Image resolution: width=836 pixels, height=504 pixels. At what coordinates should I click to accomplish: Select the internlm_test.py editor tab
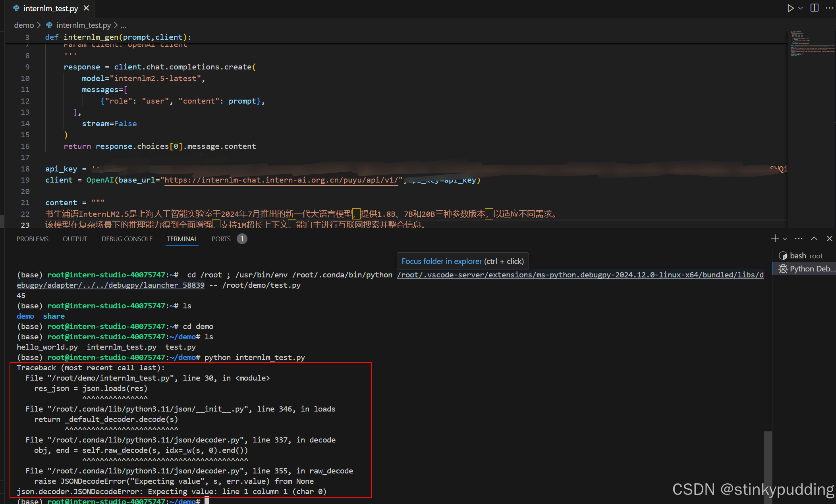pyautogui.click(x=50, y=8)
